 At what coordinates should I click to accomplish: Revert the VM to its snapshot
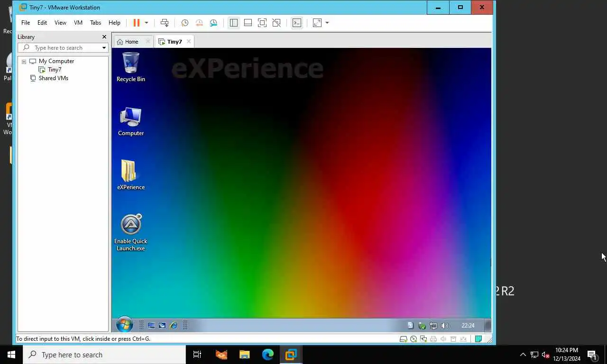pyautogui.click(x=199, y=23)
